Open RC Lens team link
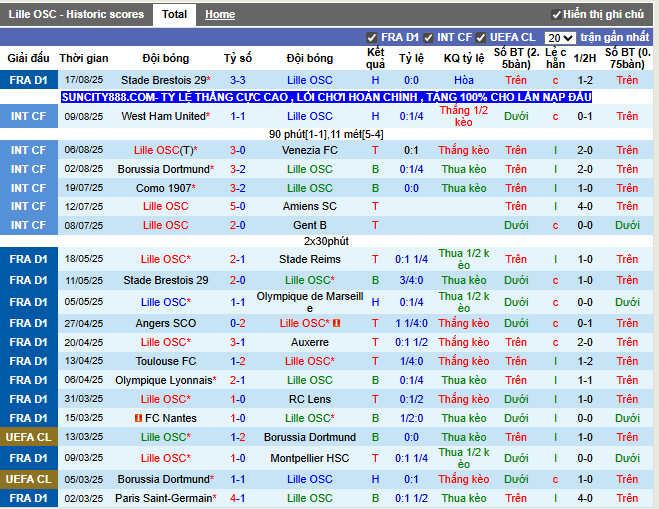This screenshot has width=659, height=509. pyautogui.click(x=310, y=399)
